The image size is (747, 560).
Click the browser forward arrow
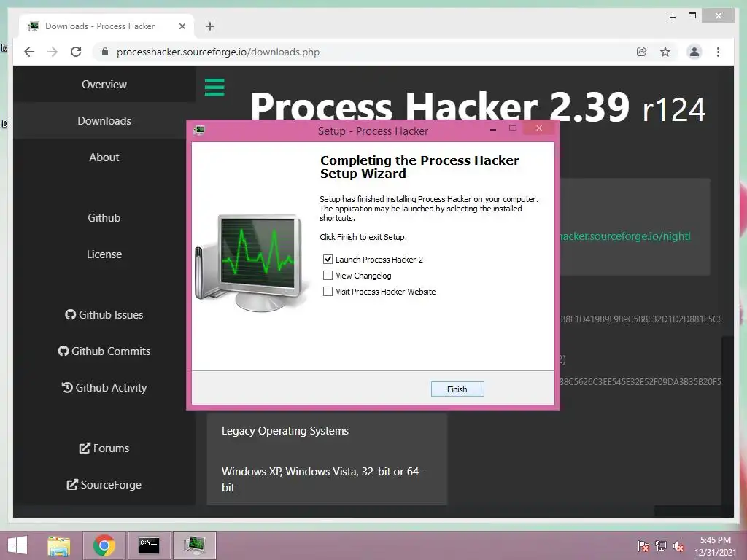(x=53, y=52)
